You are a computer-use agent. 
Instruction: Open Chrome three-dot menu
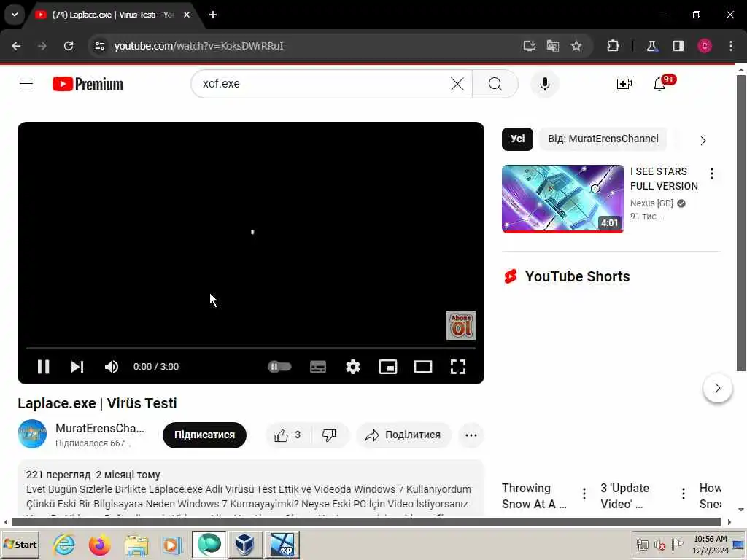(x=731, y=46)
